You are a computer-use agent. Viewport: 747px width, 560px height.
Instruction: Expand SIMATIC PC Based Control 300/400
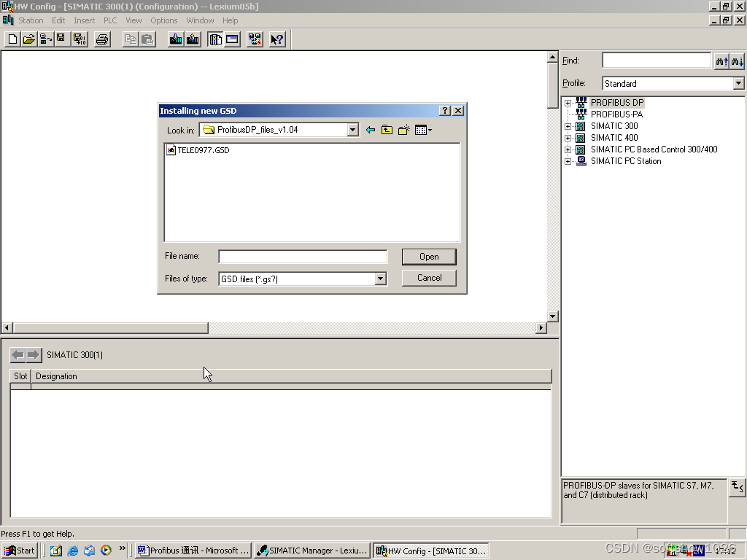[568, 149]
